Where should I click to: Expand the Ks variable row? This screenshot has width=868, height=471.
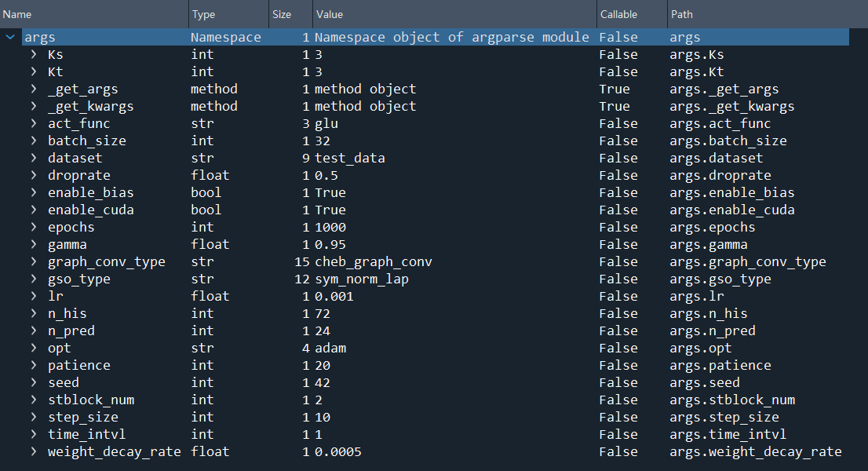click(x=34, y=54)
